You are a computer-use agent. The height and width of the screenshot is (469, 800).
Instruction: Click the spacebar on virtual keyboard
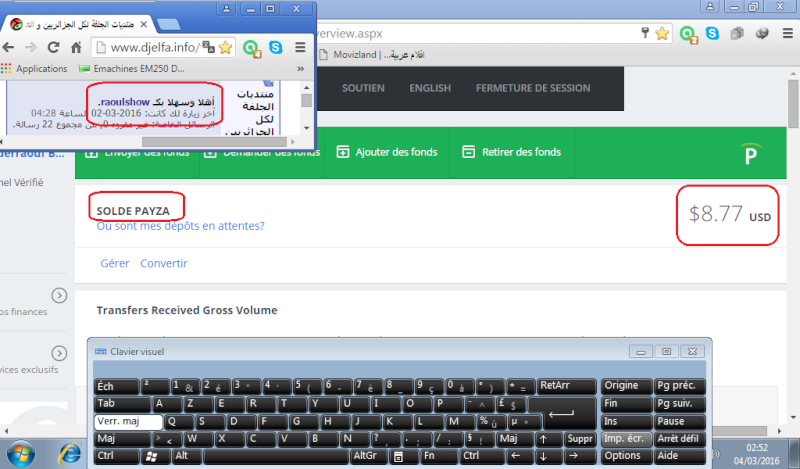tap(276, 456)
